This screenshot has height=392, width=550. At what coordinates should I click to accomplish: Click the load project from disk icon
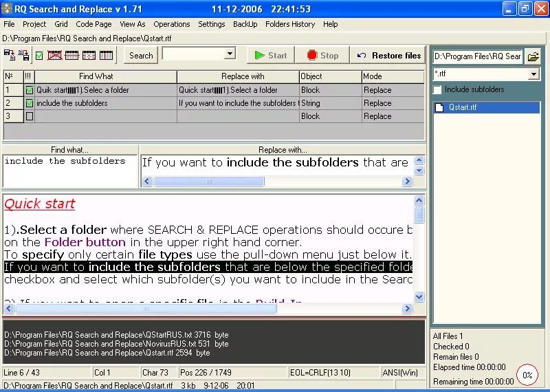[x=10, y=56]
